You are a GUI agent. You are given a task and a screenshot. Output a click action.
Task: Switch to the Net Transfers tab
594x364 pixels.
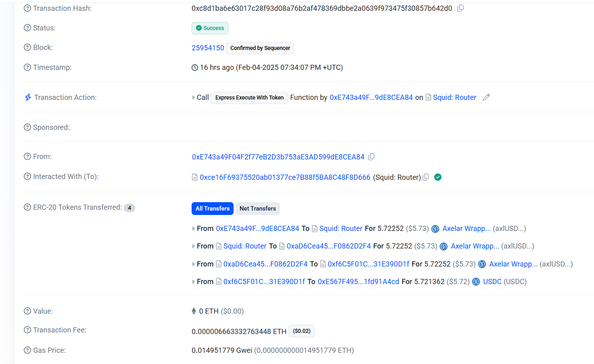pyautogui.click(x=258, y=209)
